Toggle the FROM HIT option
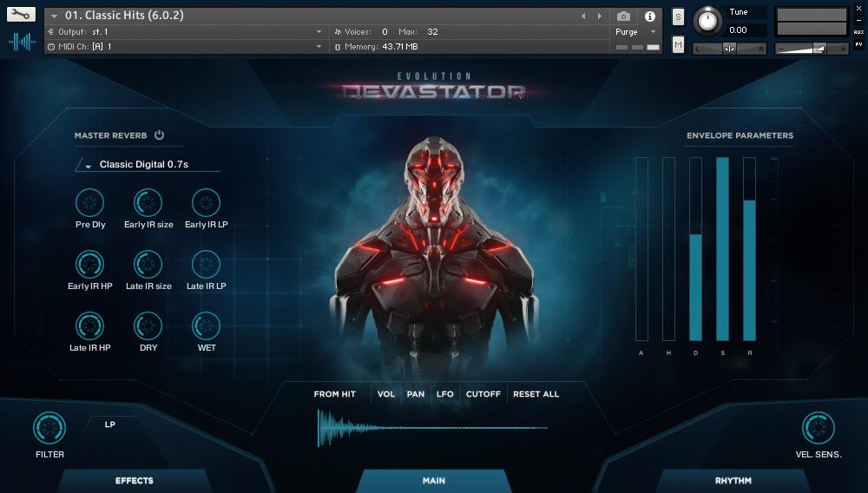Image resolution: width=868 pixels, height=493 pixels. click(334, 394)
